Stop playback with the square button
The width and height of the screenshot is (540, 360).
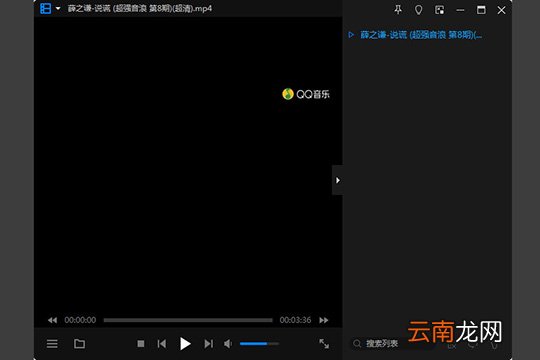point(141,344)
